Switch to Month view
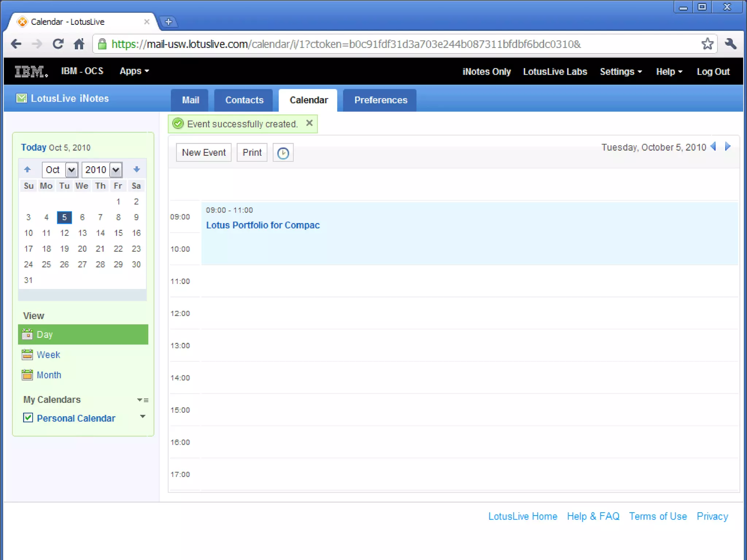The width and height of the screenshot is (747, 560). [x=49, y=375]
